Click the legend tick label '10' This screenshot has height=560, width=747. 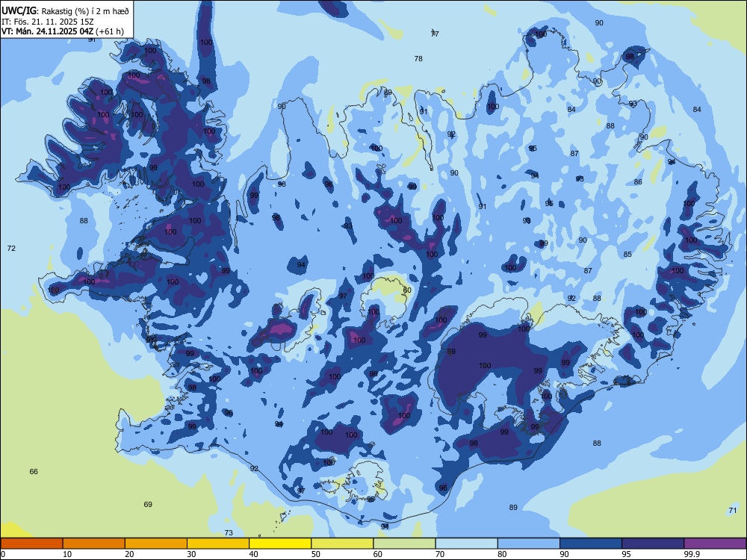point(67,554)
